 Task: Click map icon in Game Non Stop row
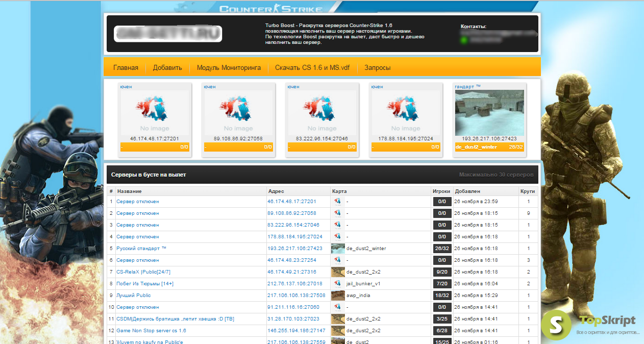[x=338, y=331]
